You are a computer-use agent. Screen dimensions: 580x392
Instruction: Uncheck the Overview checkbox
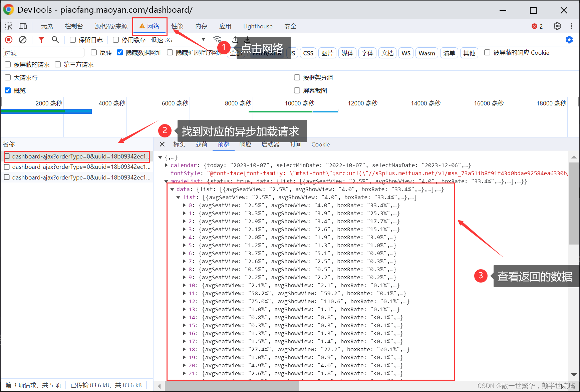pyautogui.click(x=8, y=90)
